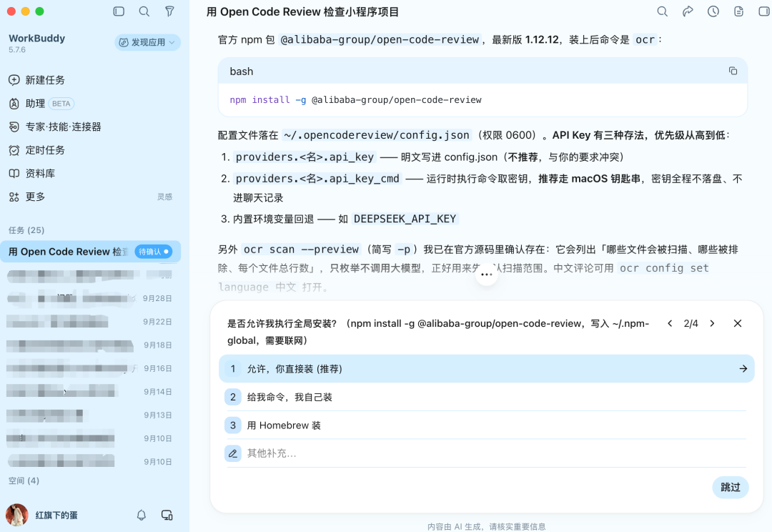Click the WorkBuddy app name
This screenshot has height=532, width=772.
(37, 39)
